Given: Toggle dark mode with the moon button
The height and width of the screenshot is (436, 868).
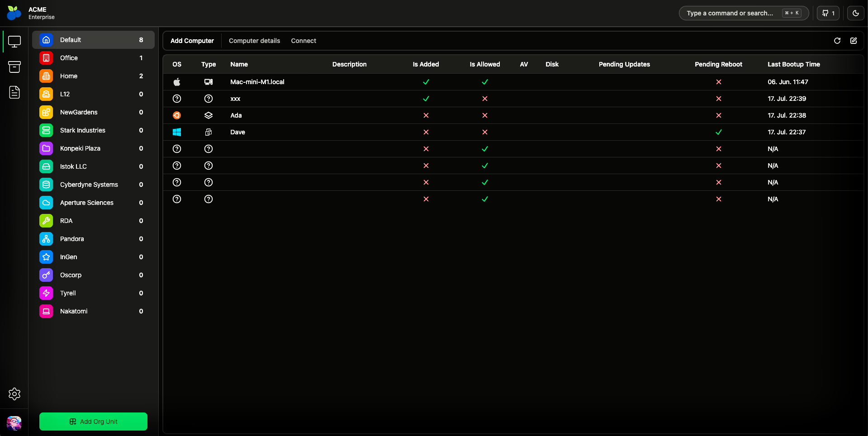Looking at the screenshot, I should 856,13.
